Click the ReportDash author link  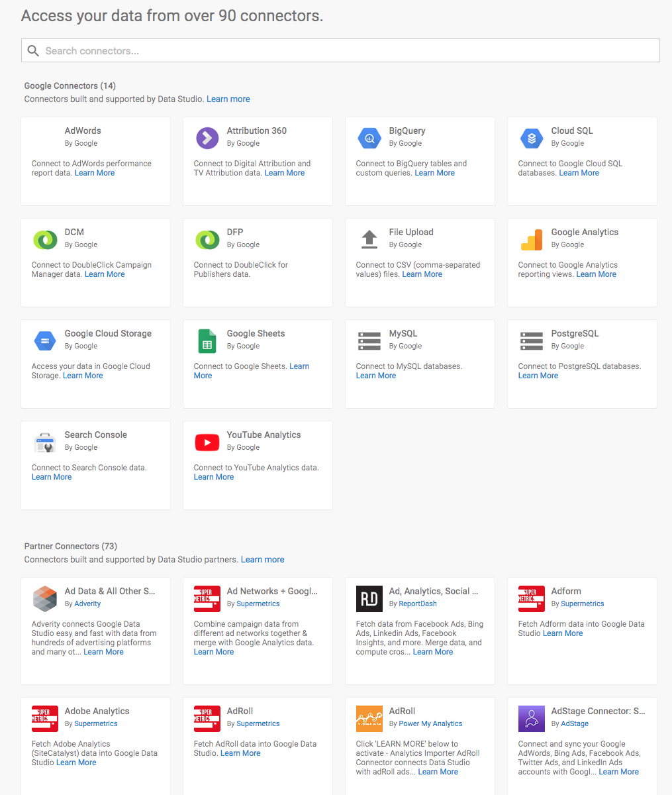(x=418, y=604)
